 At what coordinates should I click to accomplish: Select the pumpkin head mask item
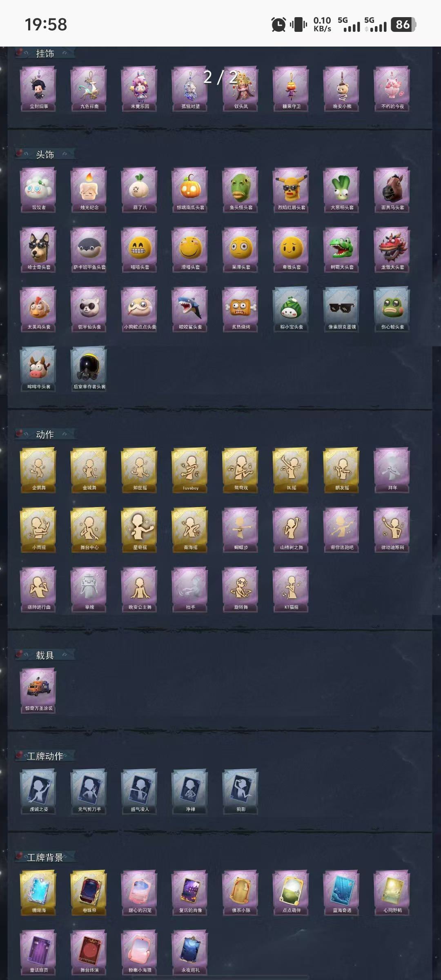(x=190, y=189)
